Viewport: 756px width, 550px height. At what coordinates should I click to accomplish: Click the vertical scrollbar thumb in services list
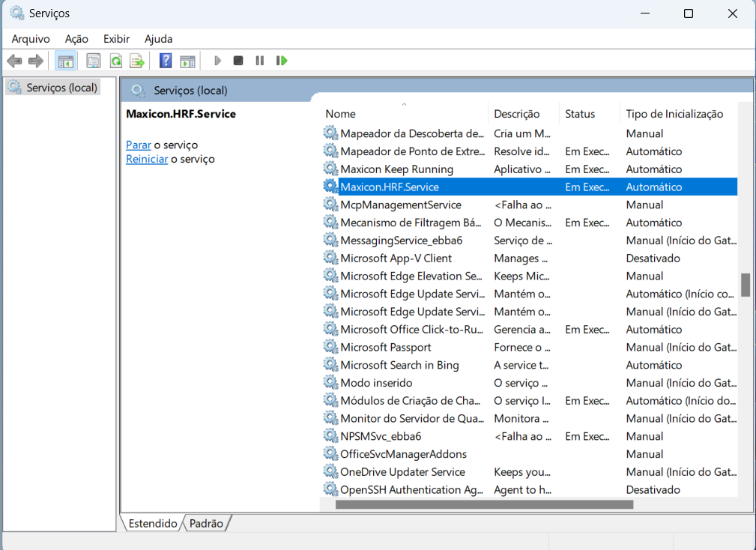pos(746,285)
